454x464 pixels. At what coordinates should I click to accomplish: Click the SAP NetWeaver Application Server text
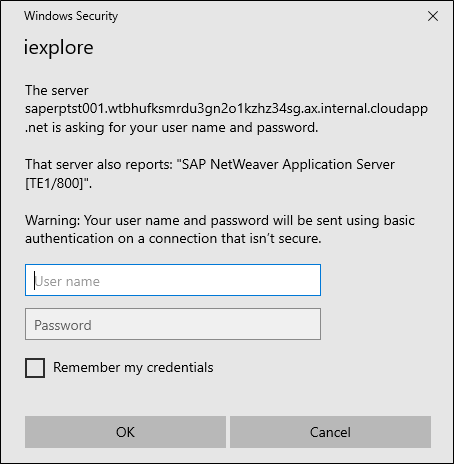pos(288,164)
